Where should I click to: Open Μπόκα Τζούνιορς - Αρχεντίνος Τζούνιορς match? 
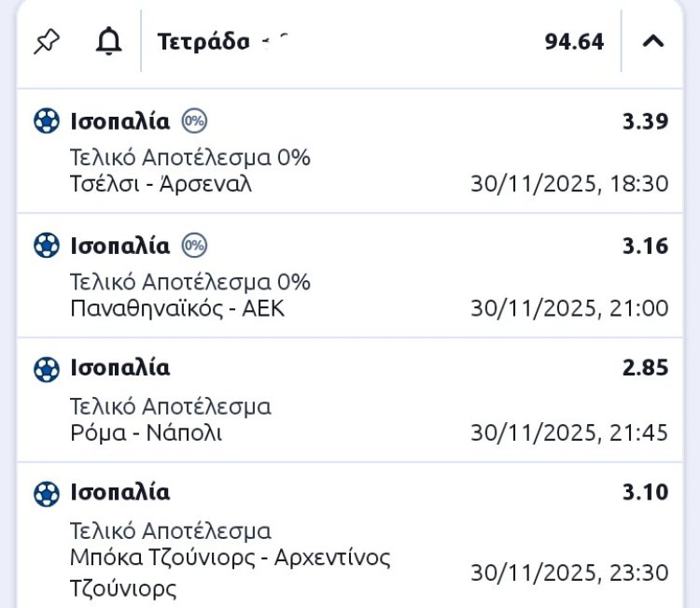230,559
